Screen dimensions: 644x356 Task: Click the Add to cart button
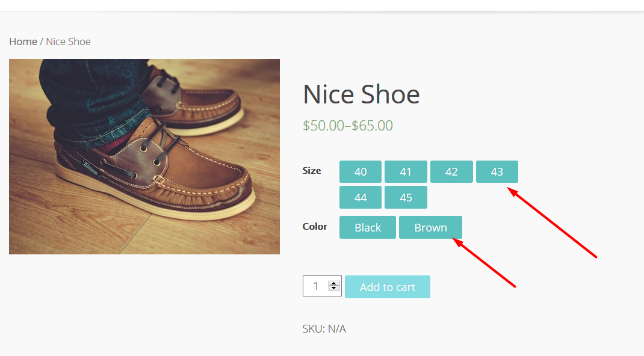[388, 287]
